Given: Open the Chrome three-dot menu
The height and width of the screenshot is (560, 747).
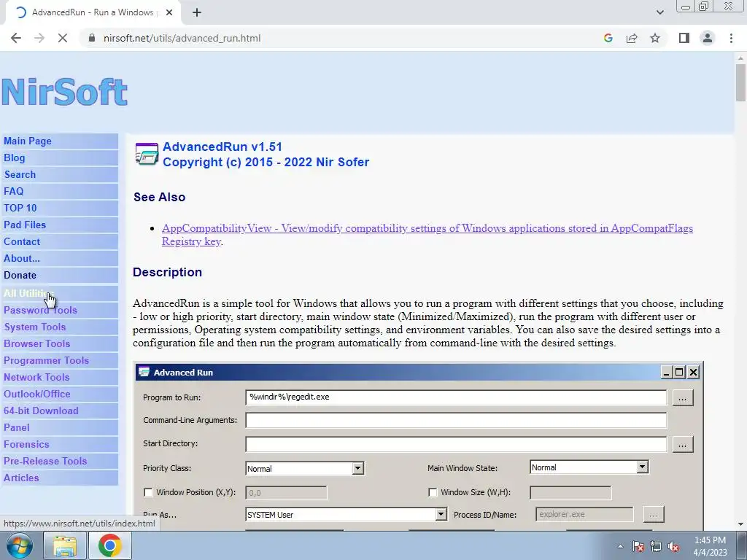Looking at the screenshot, I should [x=731, y=38].
